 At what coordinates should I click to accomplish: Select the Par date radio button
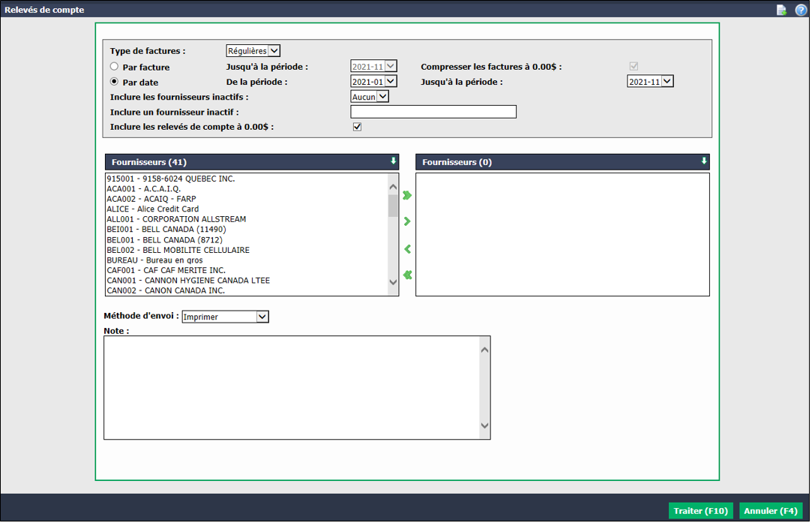coord(115,81)
